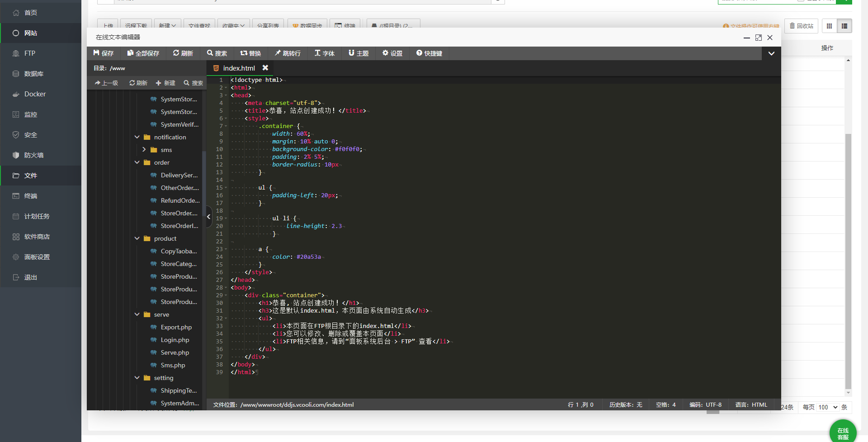Screen dimensions: 868x442
Task: Collapse the product folder
Action: [137, 238]
